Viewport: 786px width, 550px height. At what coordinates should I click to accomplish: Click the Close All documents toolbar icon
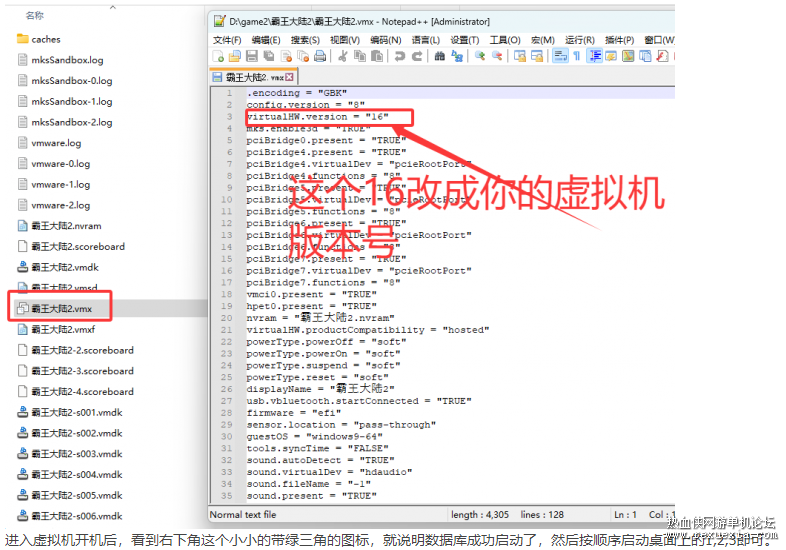pyautogui.click(x=303, y=56)
